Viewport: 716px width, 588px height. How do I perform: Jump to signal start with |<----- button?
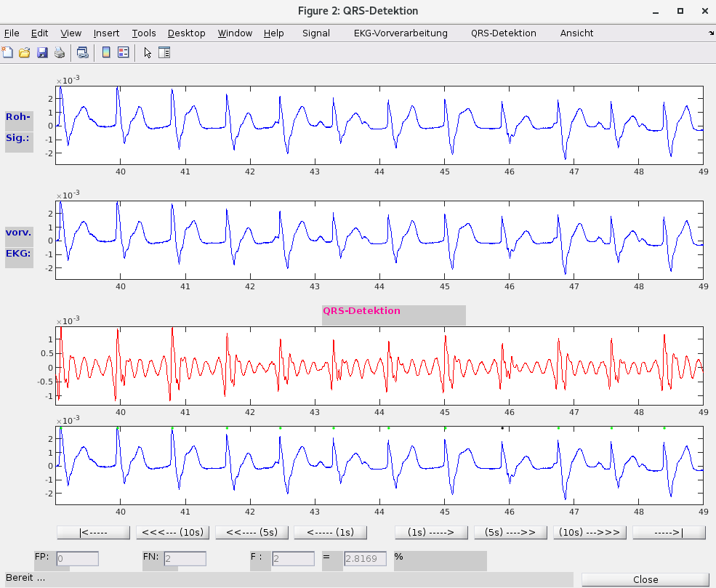[93, 532]
